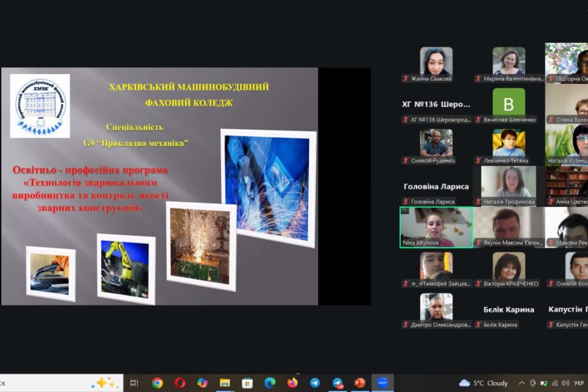
Task: Select Дмитро Олександров's video tile
Action: click(x=436, y=309)
